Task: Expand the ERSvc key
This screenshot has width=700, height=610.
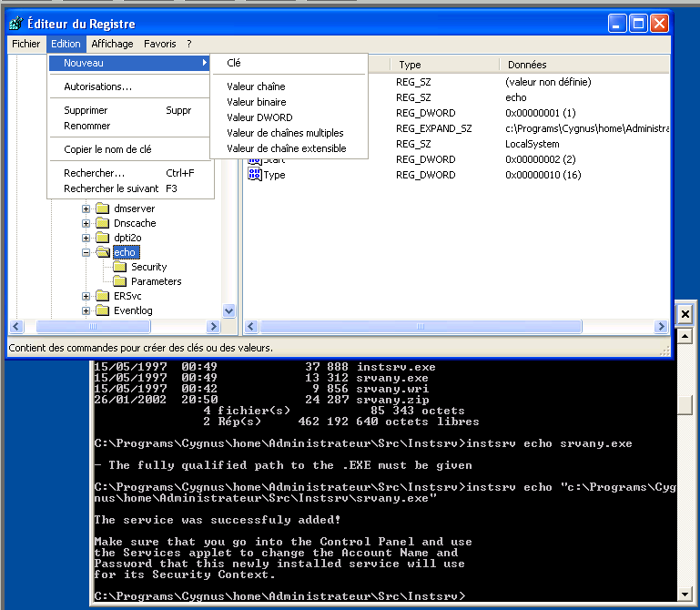Action: tap(86, 297)
